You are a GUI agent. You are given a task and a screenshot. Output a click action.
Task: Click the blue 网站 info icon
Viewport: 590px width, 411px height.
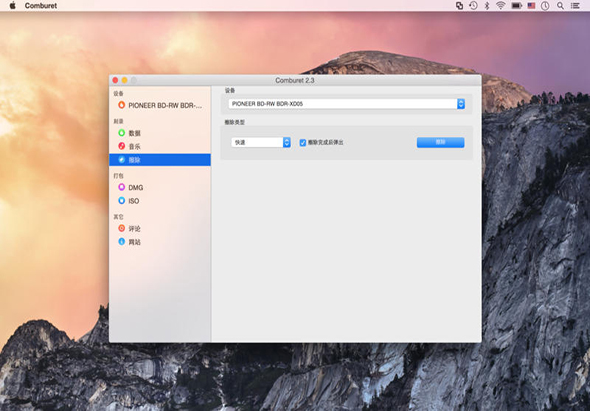122,242
